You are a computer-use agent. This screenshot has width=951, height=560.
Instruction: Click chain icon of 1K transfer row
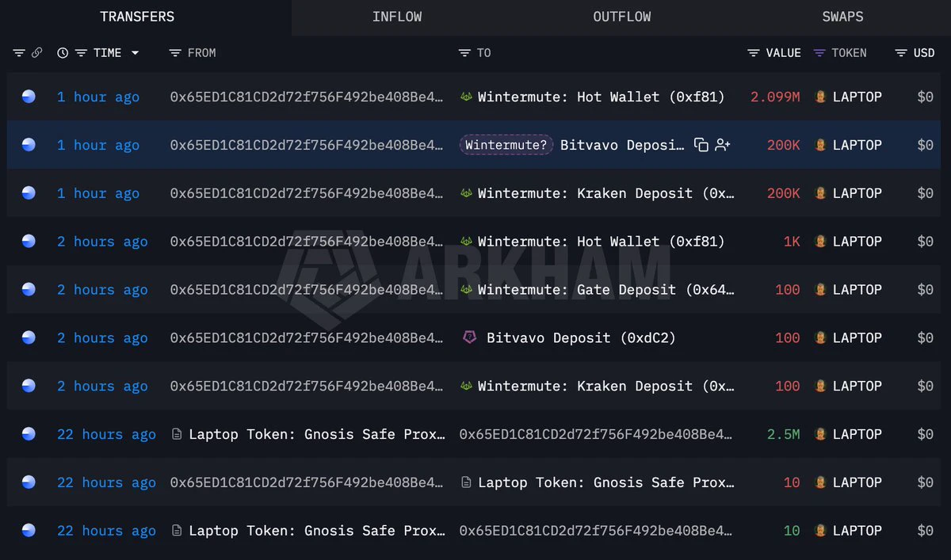point(29,242)
